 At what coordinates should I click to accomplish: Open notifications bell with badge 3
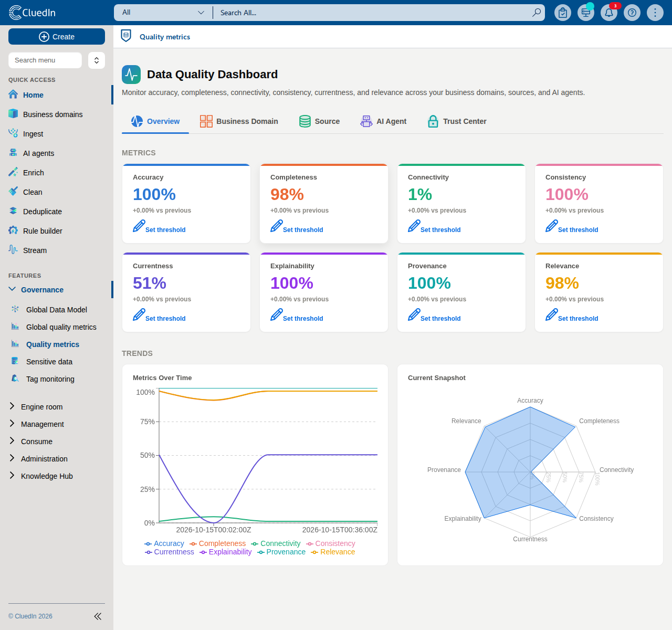[609, 13]
